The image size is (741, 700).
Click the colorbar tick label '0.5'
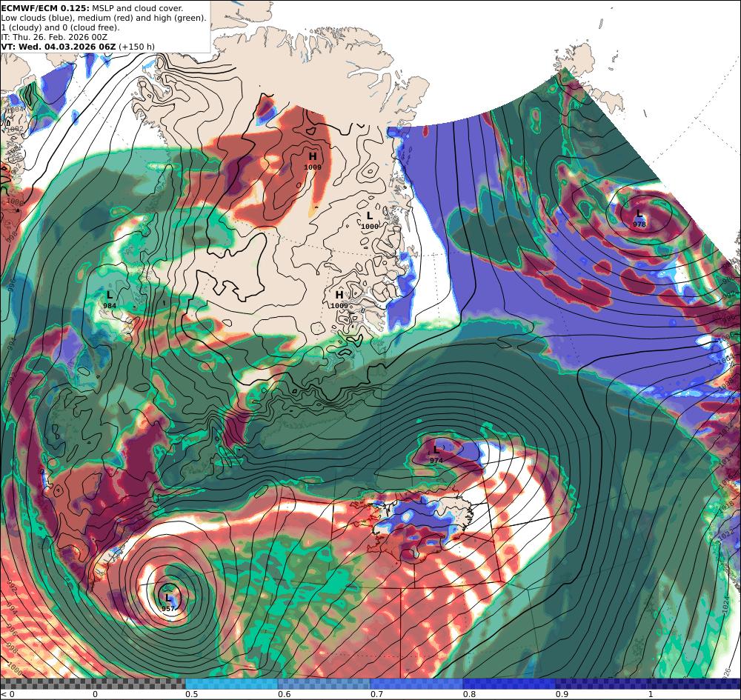tap(191, 694)
